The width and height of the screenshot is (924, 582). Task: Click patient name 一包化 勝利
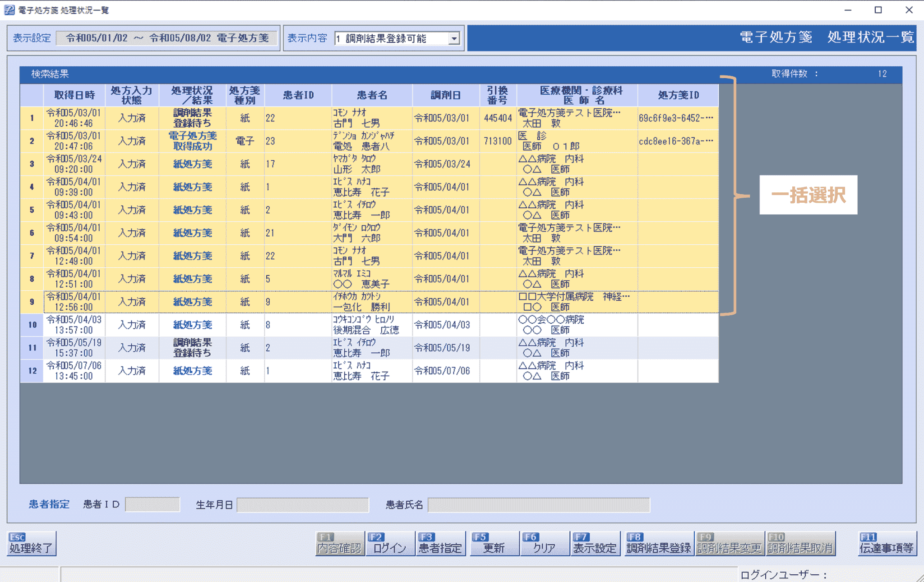tap(362, 307)
